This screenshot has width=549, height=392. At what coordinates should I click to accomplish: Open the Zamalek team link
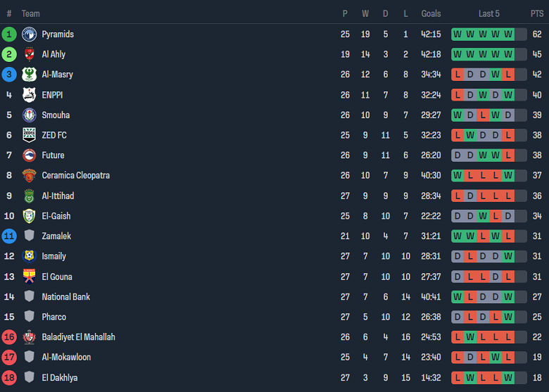click(x=56, y=236)
